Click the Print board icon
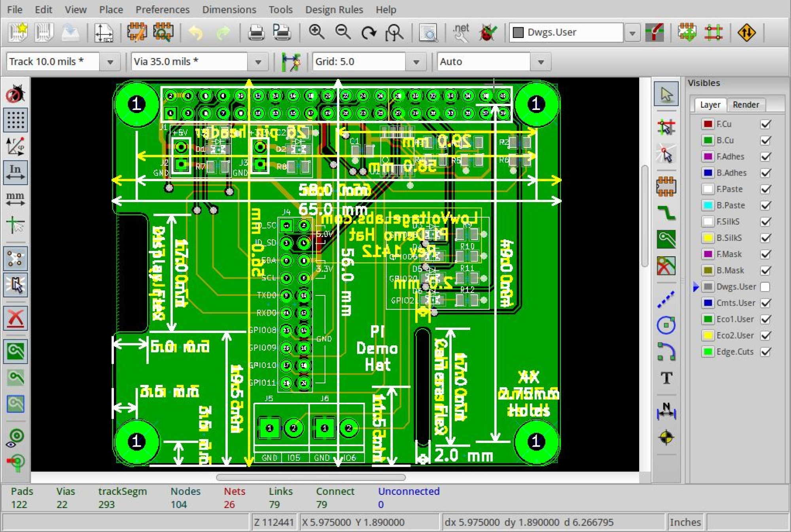The image size is (791, 532). [x=256, y=32]
